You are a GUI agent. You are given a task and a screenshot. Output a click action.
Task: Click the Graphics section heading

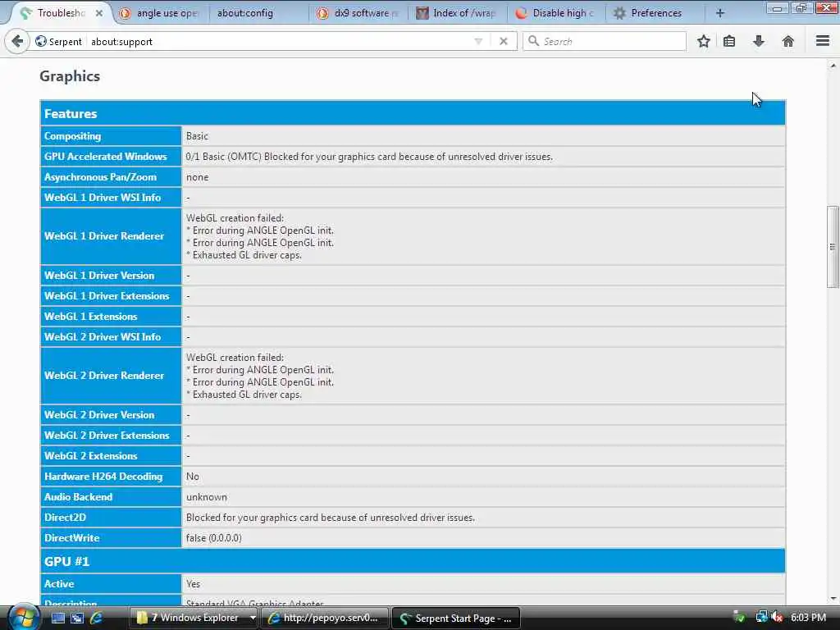(70, 76)
